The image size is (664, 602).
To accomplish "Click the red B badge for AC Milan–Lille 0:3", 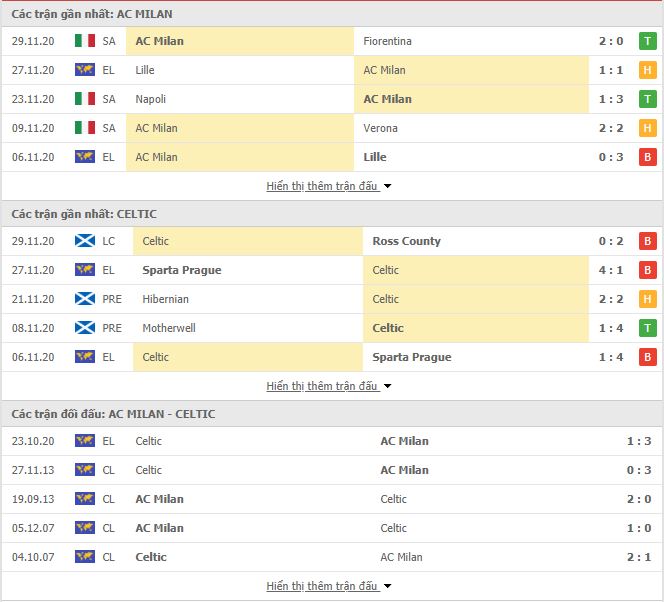I will pyautogui.click(x=647, y=157).
